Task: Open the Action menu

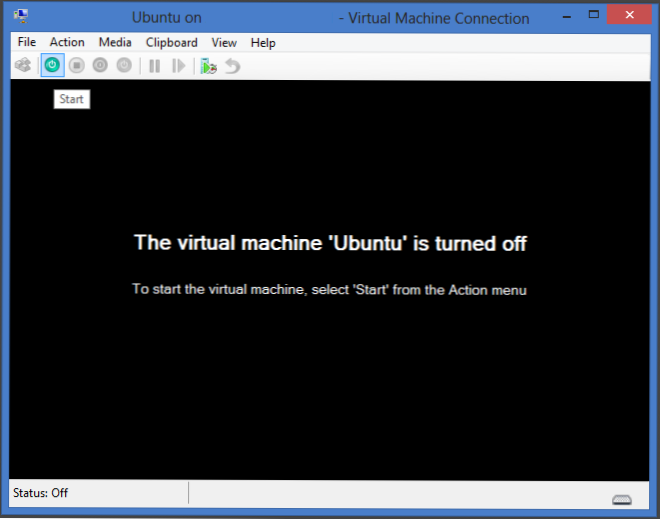Action: tap(67, 42)
